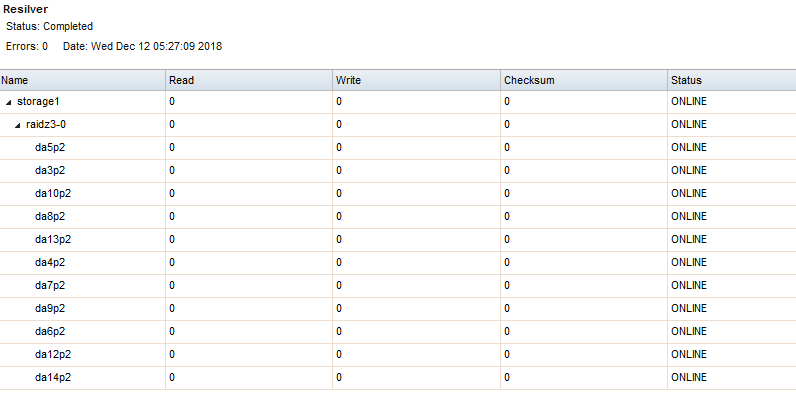Click the raidz3-0 vdev name
The image size is (796, 393).
coord(46,124)
